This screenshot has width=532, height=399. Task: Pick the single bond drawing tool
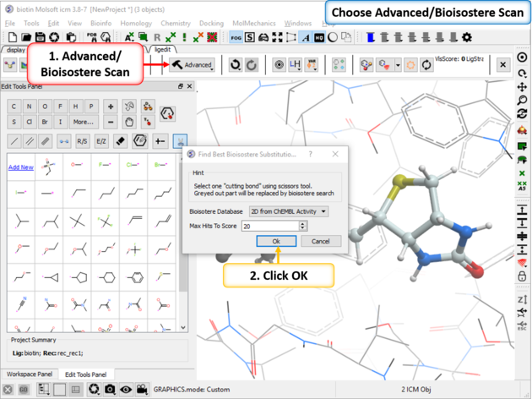[x=14, y=141]
